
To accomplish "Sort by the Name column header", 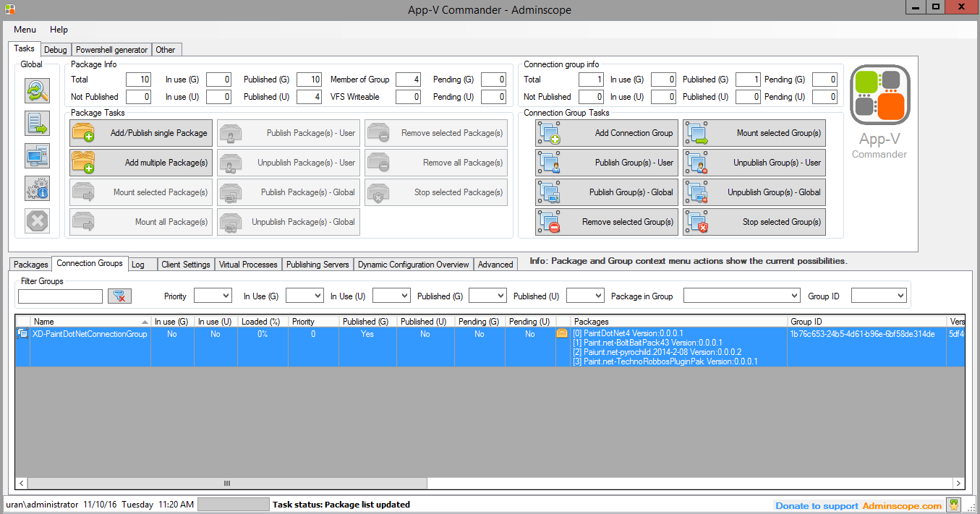I will click(x=90, y=322).
